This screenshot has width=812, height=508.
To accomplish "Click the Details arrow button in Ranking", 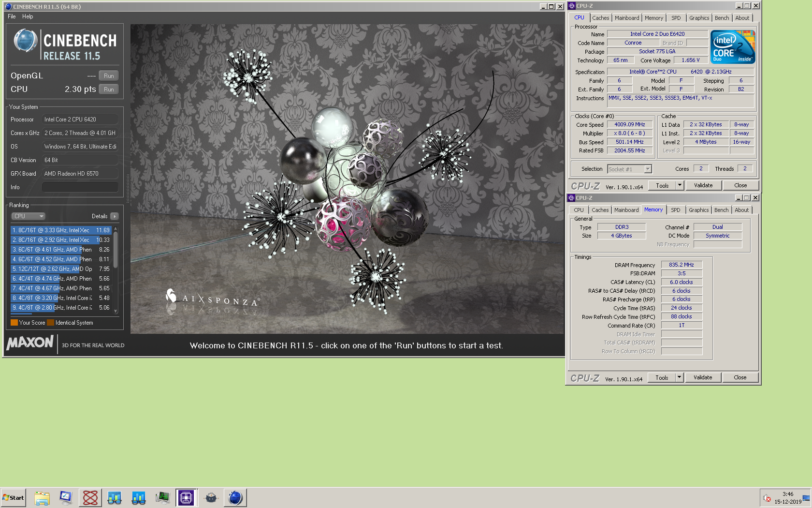I will click(x=115, y=216).
